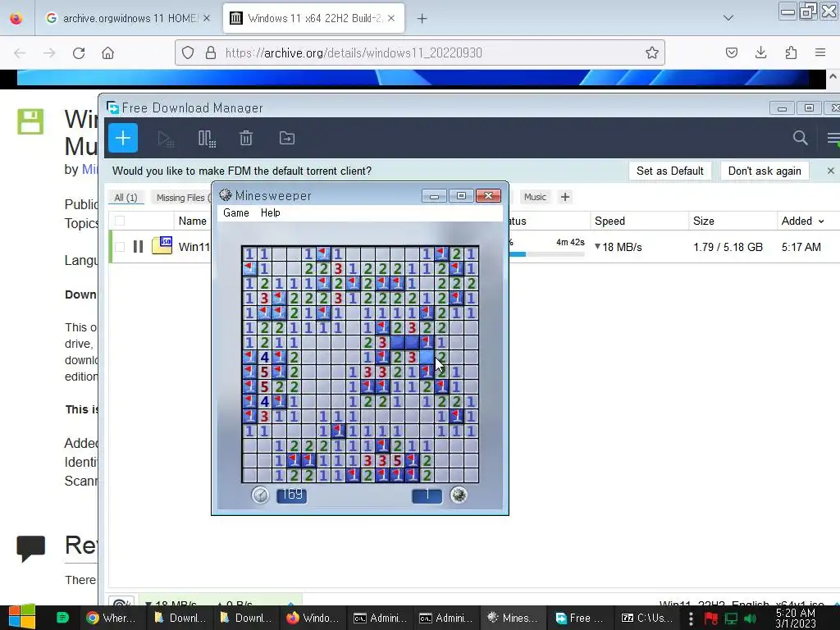
Task: Close the archive.org Google search tab
Action: click(207, 18)
